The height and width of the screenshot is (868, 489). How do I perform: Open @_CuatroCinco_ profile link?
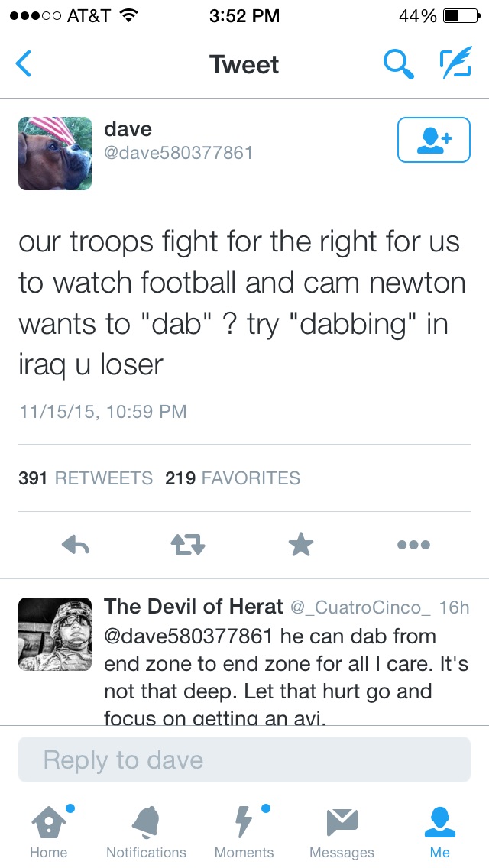[x=361, y=607]
